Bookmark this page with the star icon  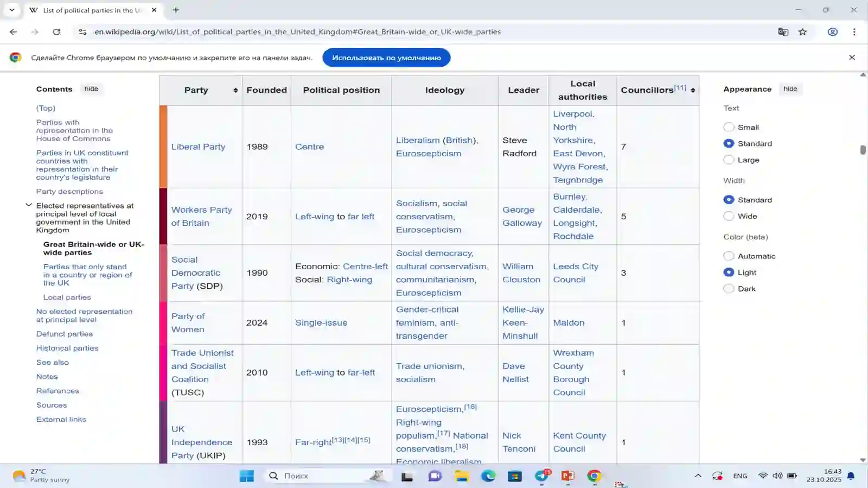pyautogui.click(x=803, y=32)
